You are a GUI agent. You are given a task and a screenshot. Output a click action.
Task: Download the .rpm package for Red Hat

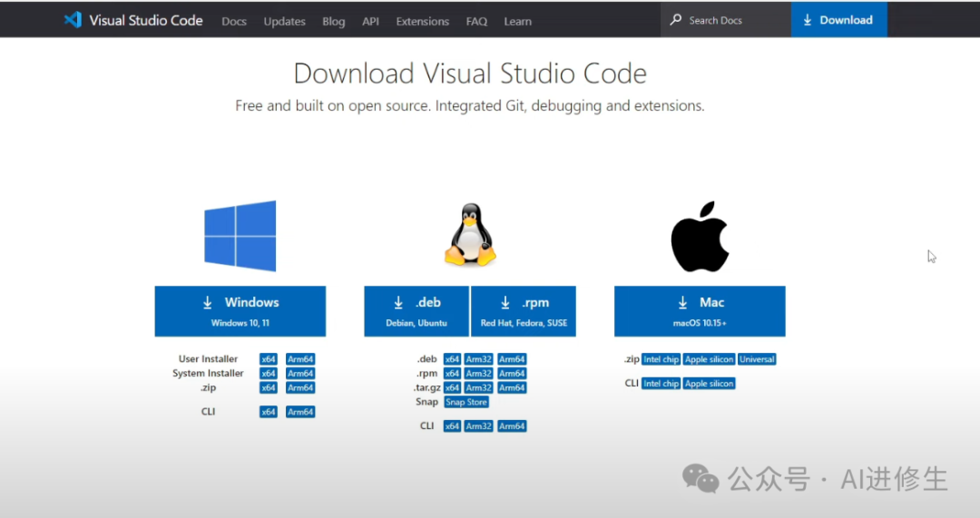[x=524, y=311]
